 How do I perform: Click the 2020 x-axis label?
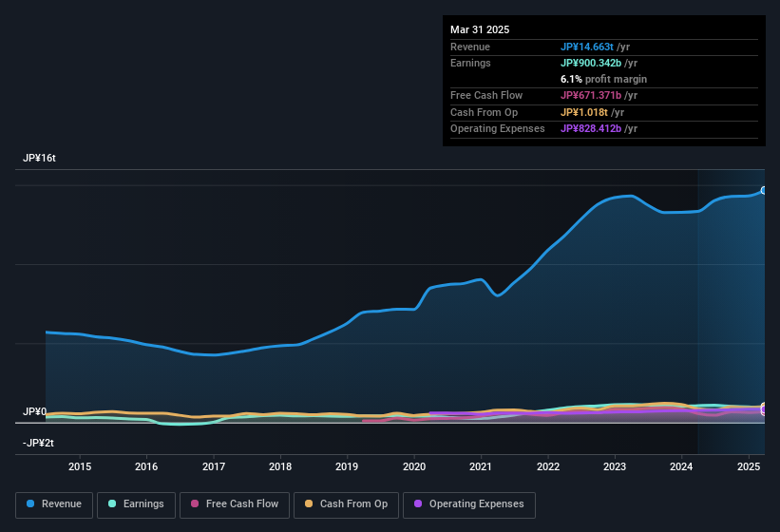click(x=414, y=466)
